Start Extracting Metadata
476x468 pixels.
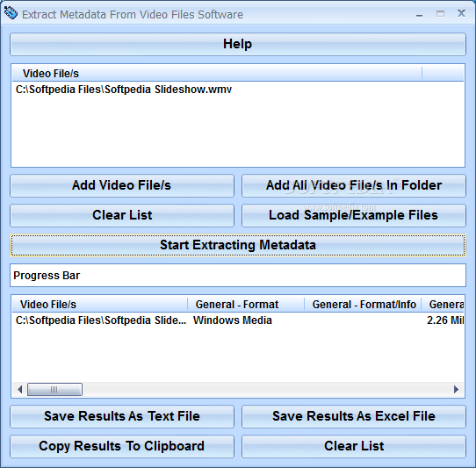[238, 245]
